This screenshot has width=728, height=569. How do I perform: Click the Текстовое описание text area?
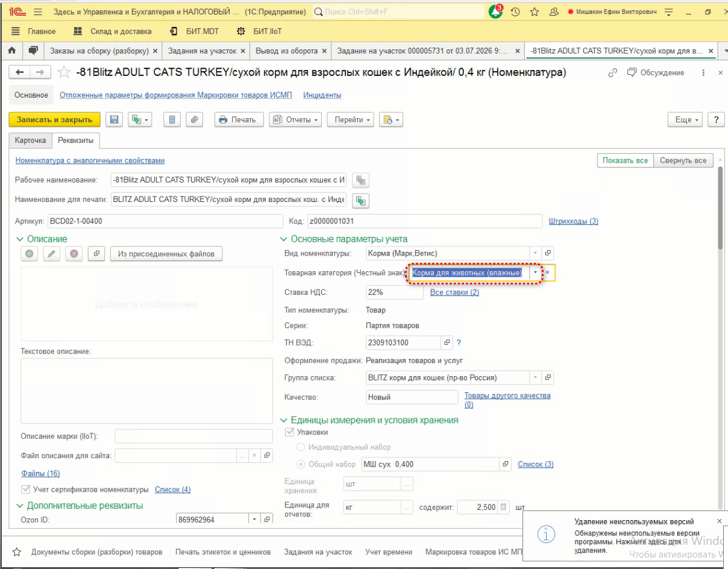[x=146, y=391]
